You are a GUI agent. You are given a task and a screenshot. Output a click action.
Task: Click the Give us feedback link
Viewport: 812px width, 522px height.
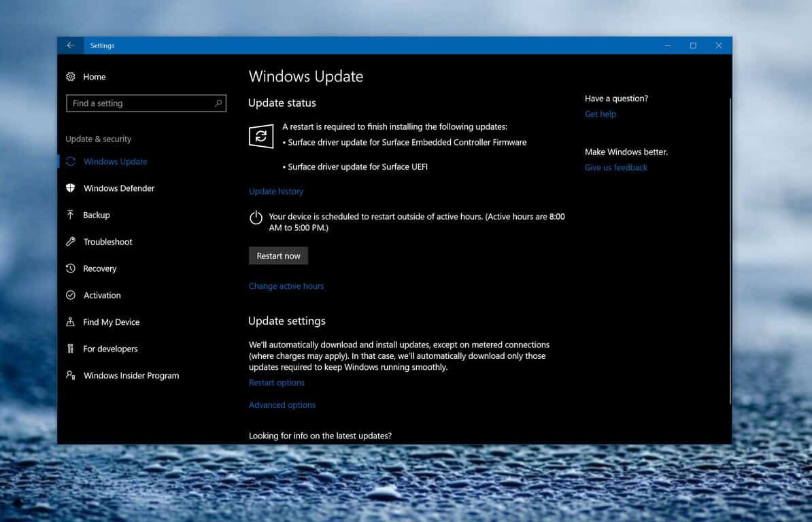(x=615, y=168)
